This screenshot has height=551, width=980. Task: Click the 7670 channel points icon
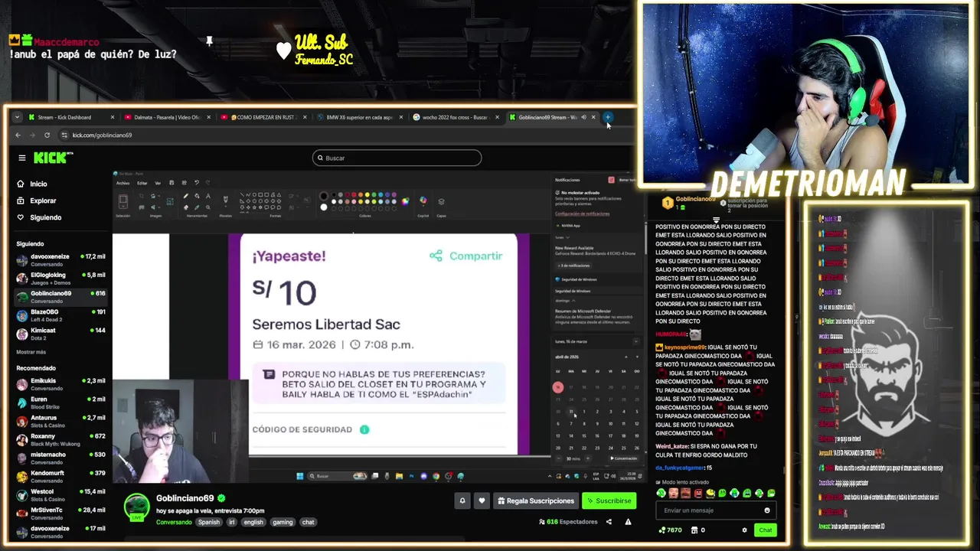662,530
